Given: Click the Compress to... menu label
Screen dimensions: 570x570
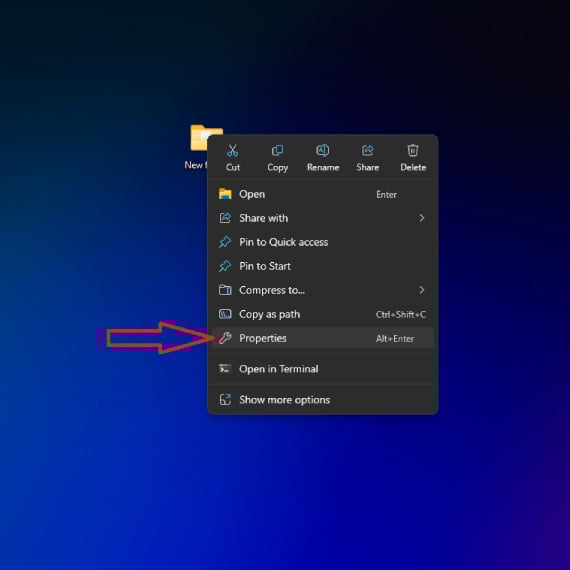Looking at the screenshot, I should point(272,290).
